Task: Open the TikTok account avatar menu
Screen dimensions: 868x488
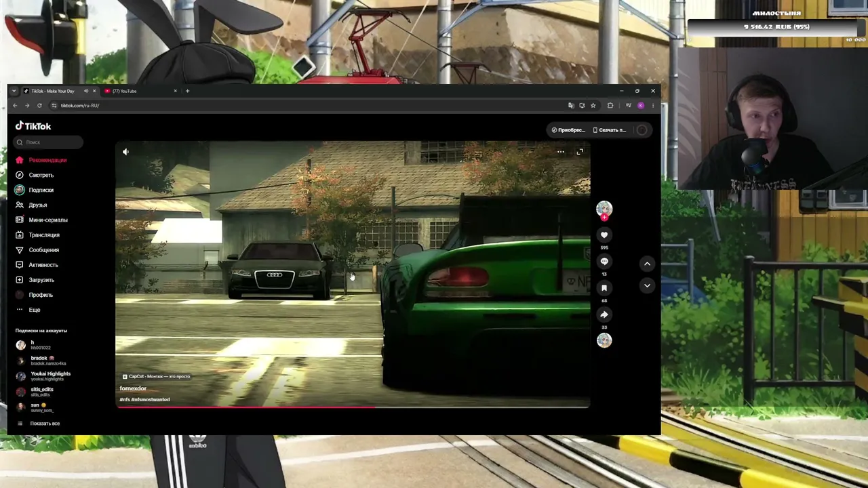Action: coord(642,130)
